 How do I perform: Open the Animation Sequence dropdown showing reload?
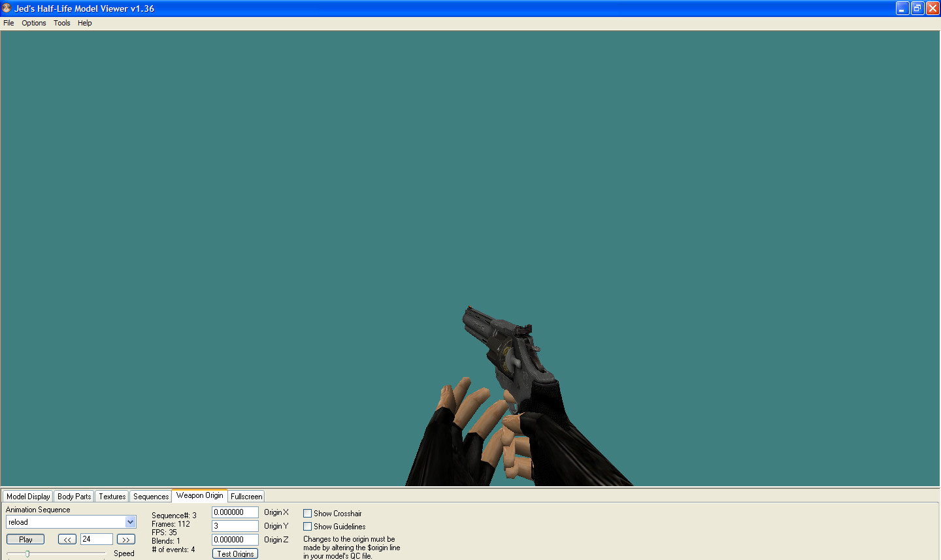[x=130, y=521]
